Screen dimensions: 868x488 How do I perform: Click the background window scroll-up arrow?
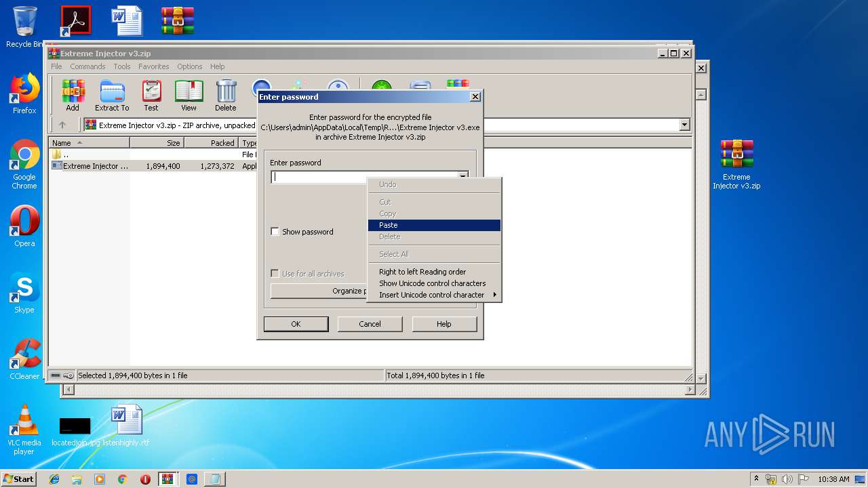click(701, 95)
